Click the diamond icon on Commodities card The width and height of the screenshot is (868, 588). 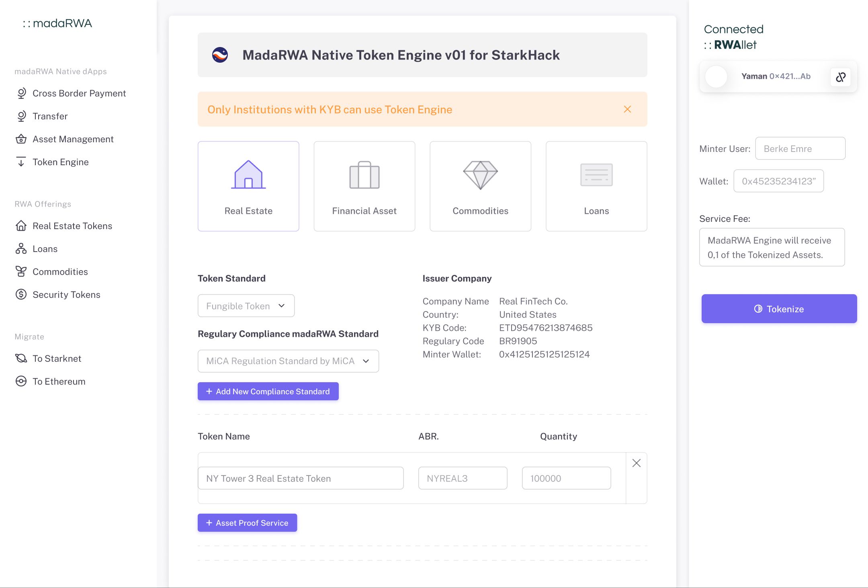tap(480, 175)
